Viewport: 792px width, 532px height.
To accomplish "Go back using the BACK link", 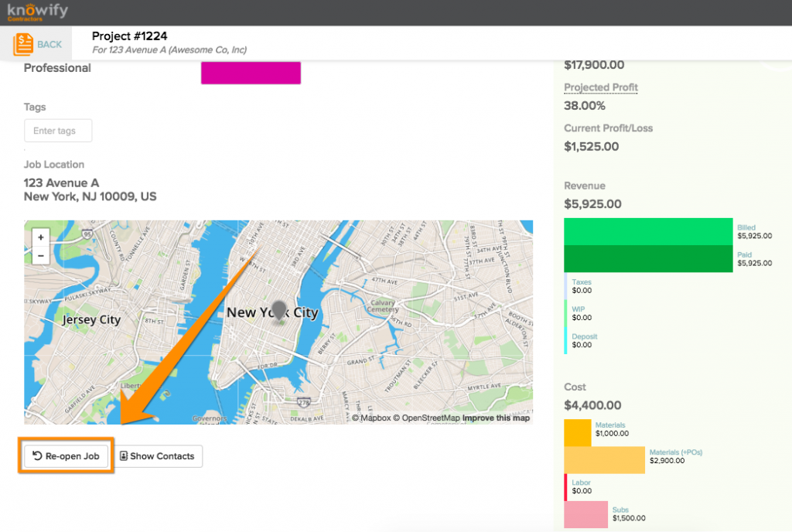I will 49,45.
